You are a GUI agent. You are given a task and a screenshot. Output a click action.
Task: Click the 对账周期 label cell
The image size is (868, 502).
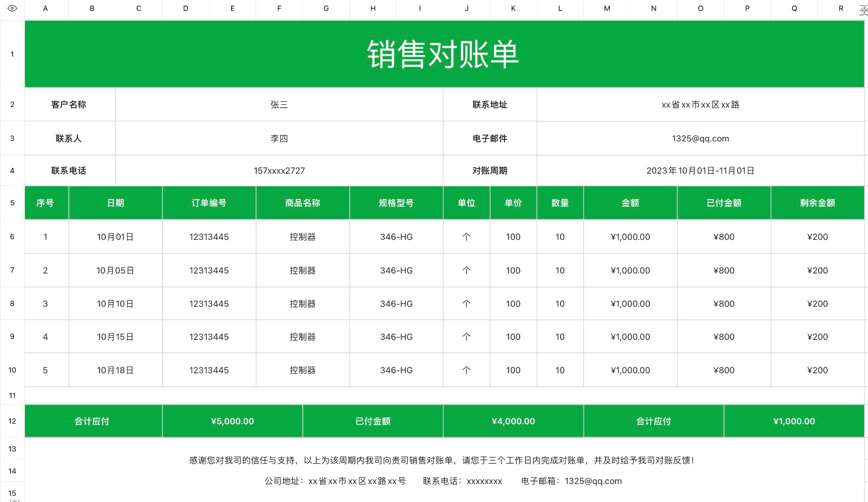[490, 171]
